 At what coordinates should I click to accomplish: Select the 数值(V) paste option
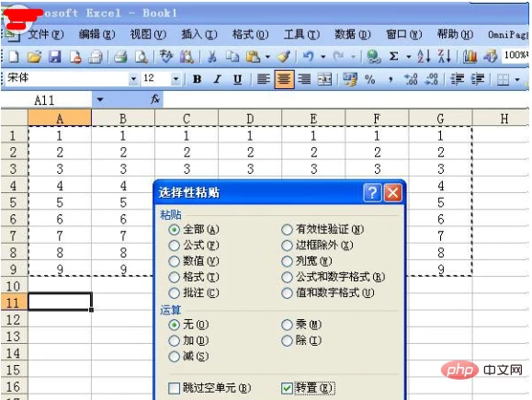[x=174, y=261]
